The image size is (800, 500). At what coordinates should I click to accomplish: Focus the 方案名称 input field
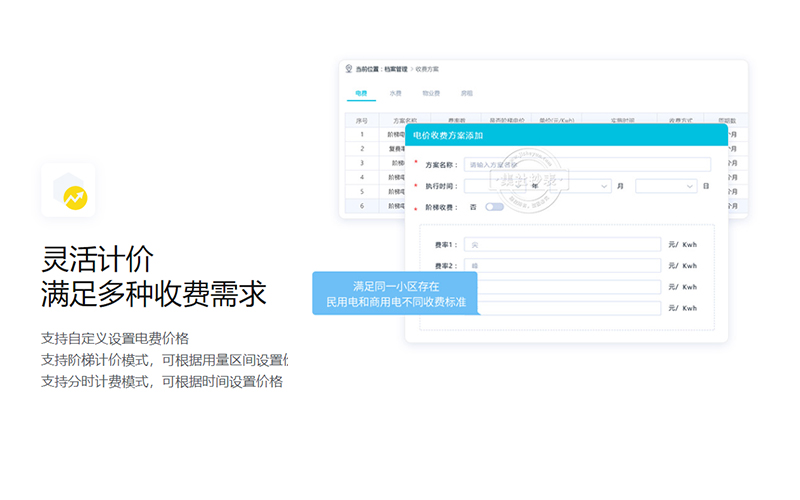click(587, 165)
